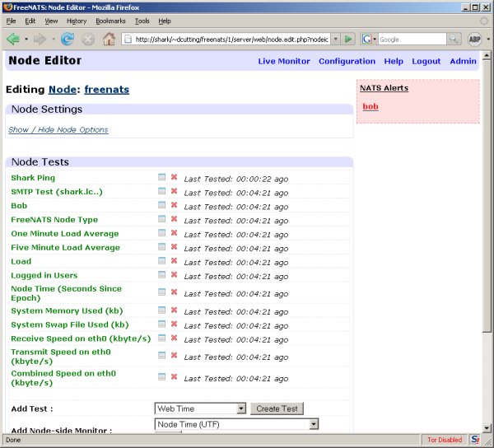Open the Configuration link
Screen dimensions: 494x448
pyautogui.click(x=347, y=61)
